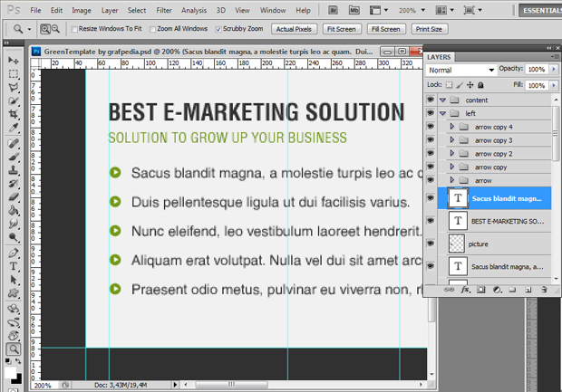Switch to the LAYERS tab
The image size is (562, 392).
439,57
